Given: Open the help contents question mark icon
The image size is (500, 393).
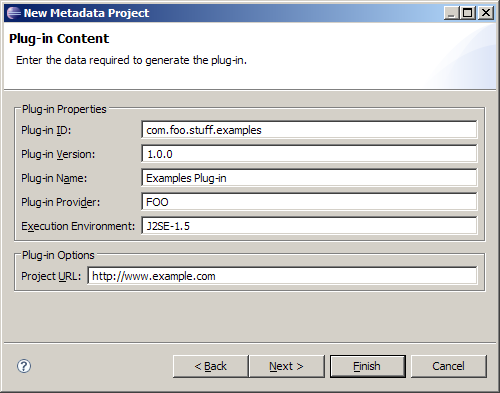Looking at the screenshot, I should click(24, 366).
